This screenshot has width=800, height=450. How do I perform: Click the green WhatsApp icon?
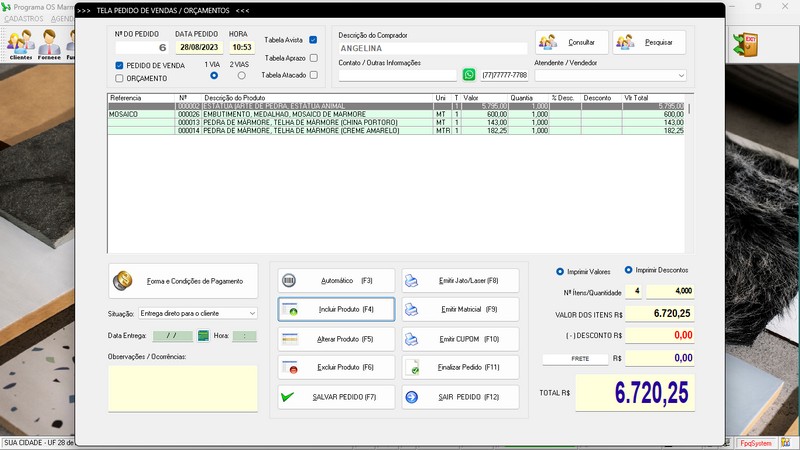pos(469,75)
